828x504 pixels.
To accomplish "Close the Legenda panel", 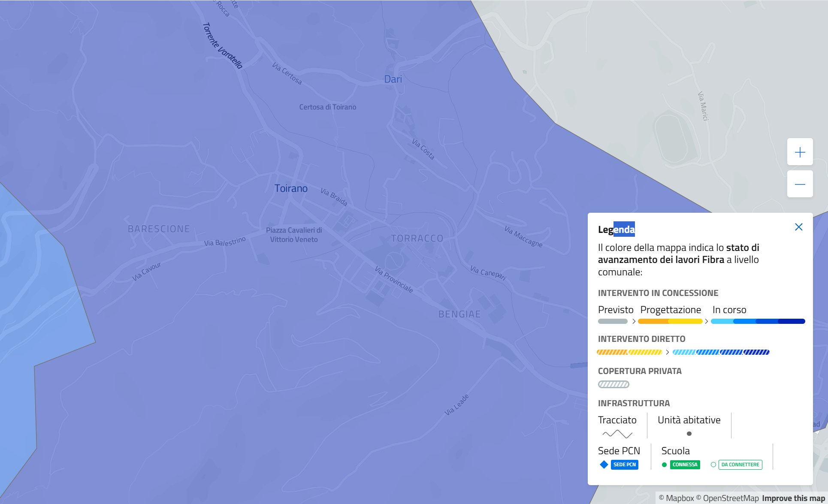I will (x=798, y=227).
